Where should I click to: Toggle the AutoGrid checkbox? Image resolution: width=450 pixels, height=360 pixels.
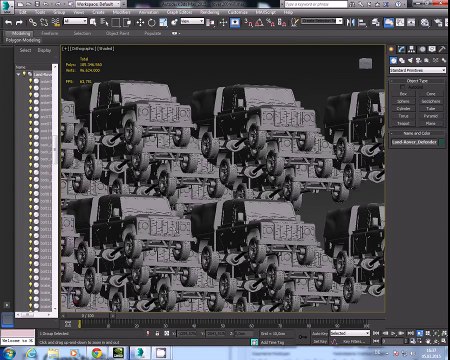[403, 87]
